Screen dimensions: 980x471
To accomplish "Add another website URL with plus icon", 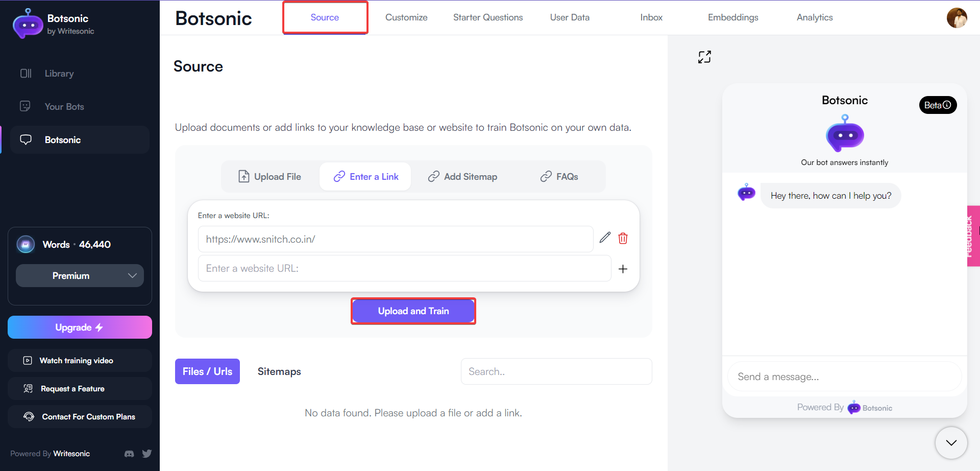I will (623, 268).
